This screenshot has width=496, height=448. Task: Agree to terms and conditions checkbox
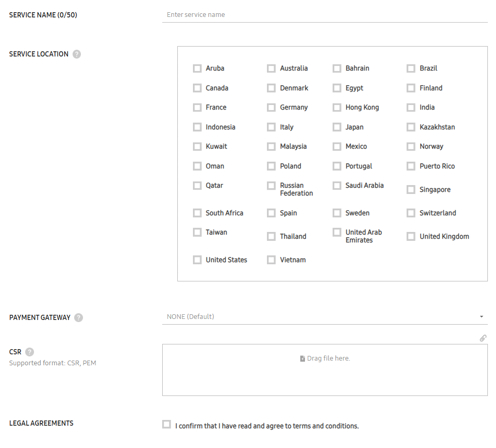(166, 424)
